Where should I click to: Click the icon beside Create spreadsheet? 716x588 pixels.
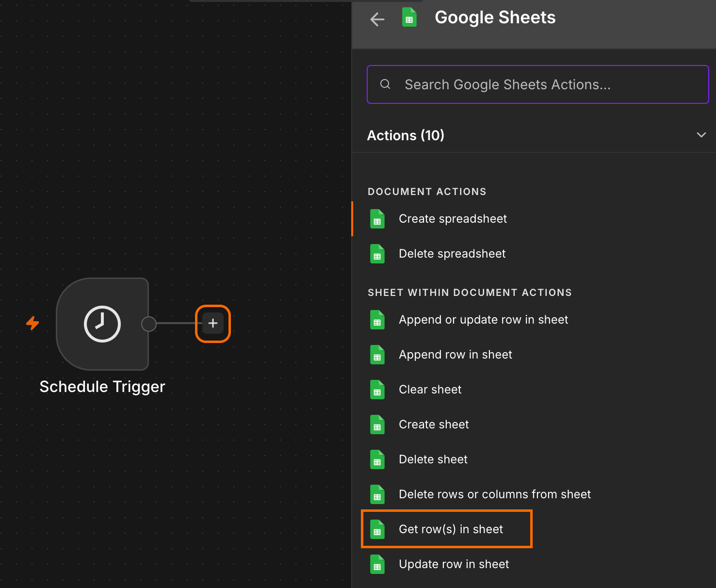[377, 219]
